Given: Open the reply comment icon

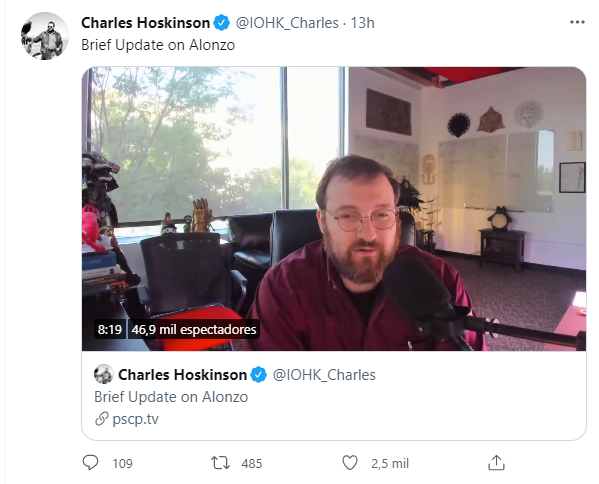Looking at the screenshot, I should tap(91, 463).
